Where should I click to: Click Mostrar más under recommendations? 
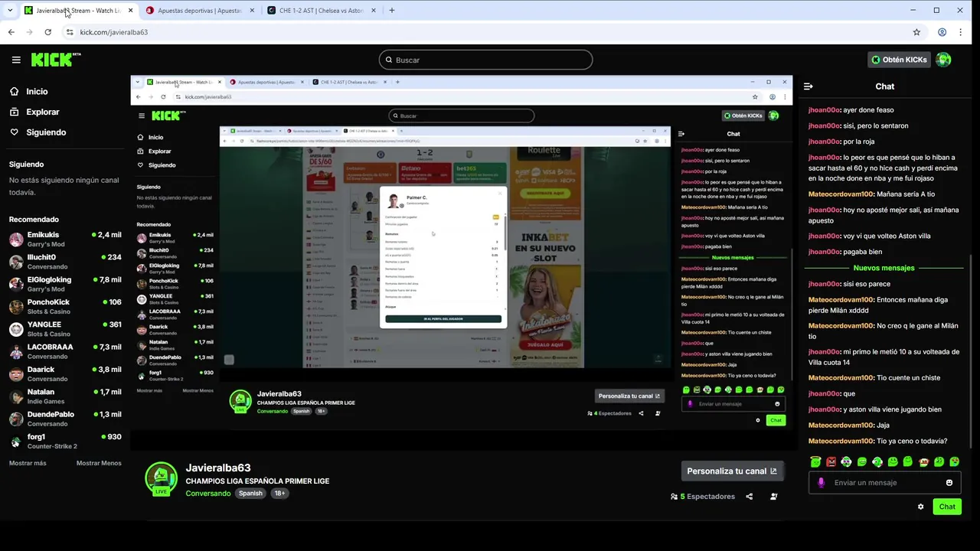click(28, 463)
